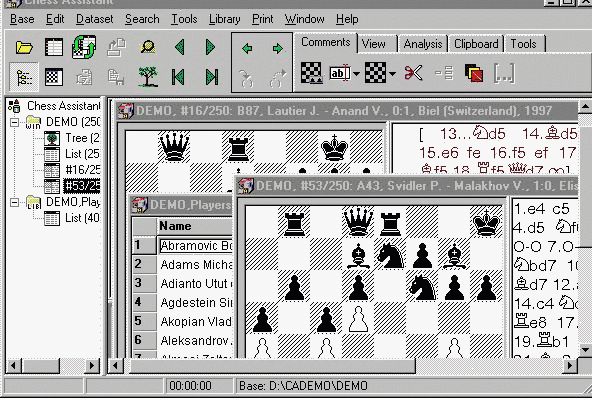The image size is (592, 398).
Task: Click the green right arrow move-forward icon
Action: [278, 48]
